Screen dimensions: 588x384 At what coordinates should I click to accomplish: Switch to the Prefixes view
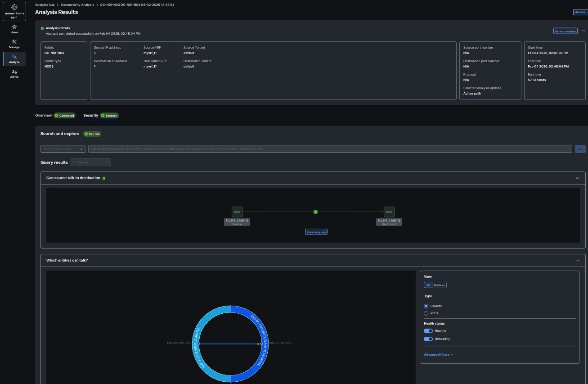click(x=439, y=285)
